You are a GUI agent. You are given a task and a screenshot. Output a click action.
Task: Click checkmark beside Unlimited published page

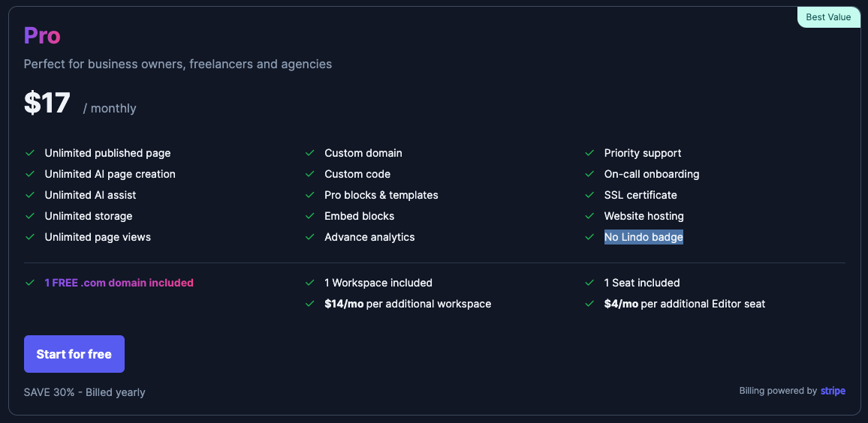(30, 153)
